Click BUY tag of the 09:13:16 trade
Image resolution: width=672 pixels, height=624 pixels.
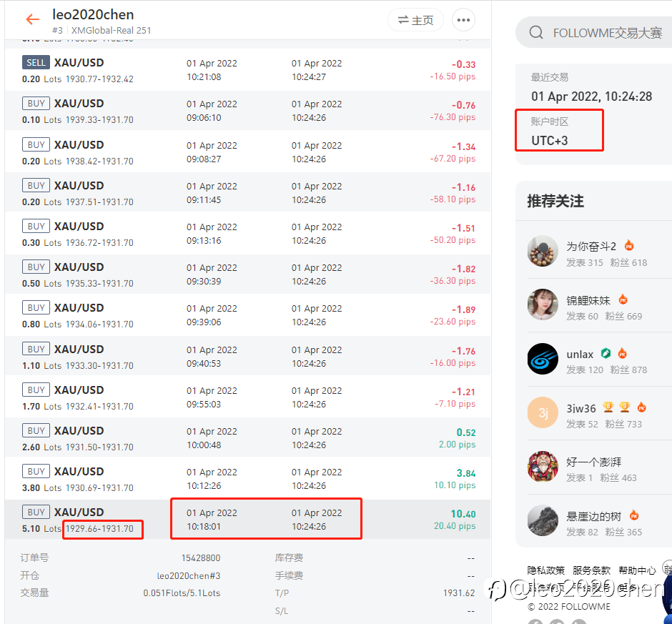pos(36,227)
